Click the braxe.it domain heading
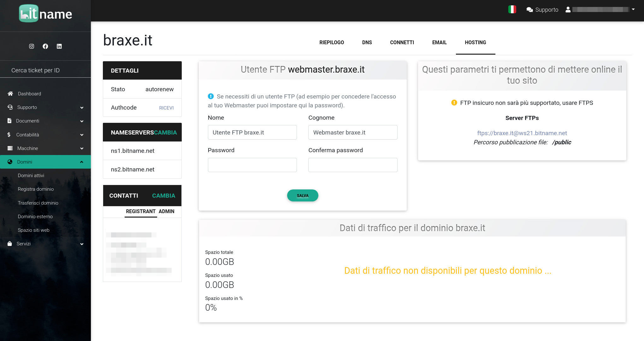 (128, 40)
